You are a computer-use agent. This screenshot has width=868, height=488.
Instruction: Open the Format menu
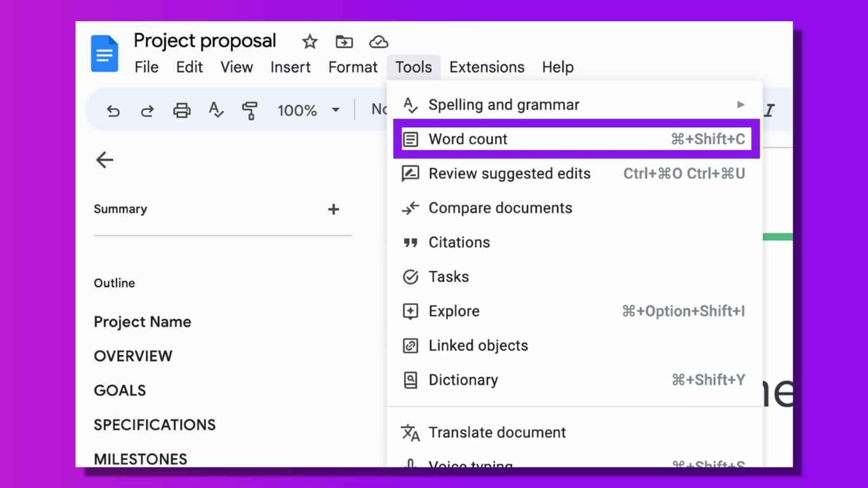point(353,67)
